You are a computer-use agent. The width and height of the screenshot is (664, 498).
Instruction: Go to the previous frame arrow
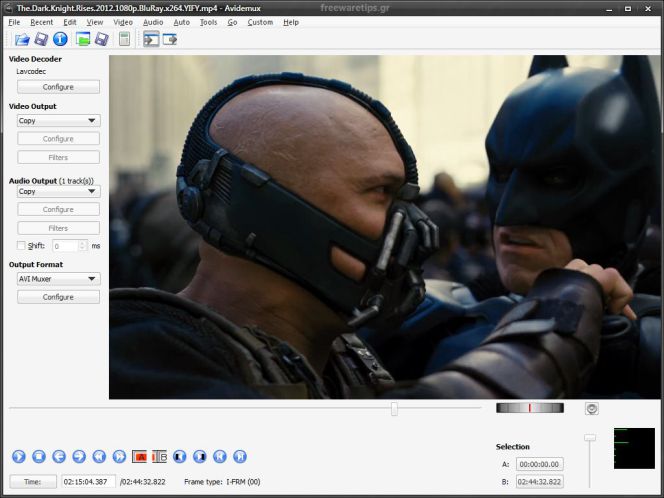(59, 456)
